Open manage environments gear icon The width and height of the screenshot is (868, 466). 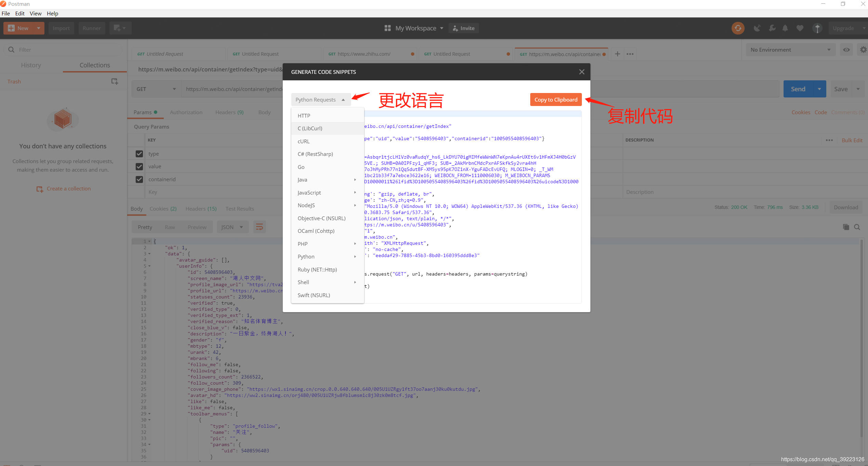pos(863,50)
